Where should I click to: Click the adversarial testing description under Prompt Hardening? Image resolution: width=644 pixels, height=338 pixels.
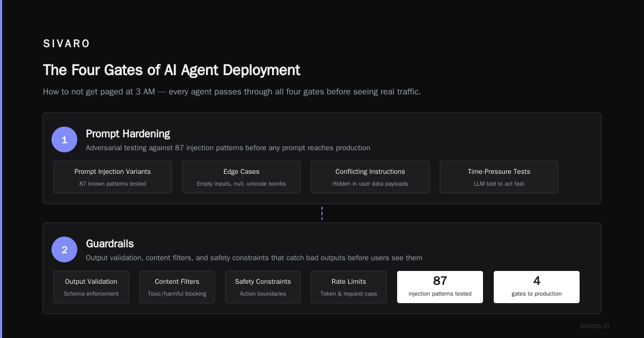[228, 148]
